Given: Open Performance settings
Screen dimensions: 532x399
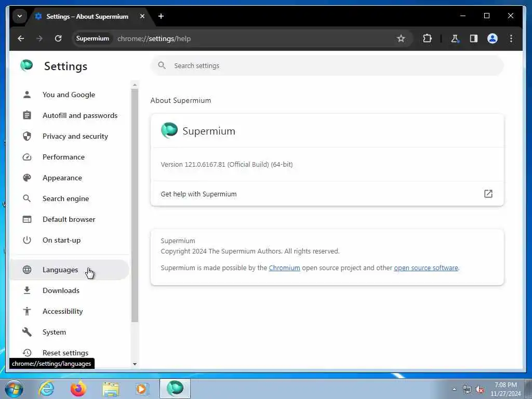Looking at the screenshot, I should click(70, 157).
